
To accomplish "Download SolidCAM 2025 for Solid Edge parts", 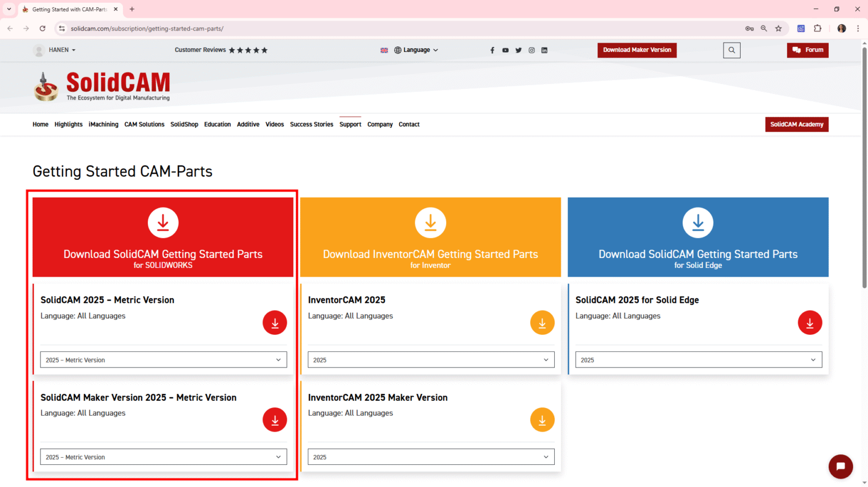I will click(810, 323).
